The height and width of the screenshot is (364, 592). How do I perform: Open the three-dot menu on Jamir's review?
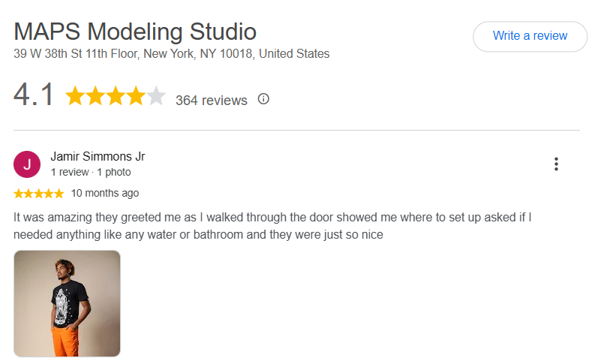556,164
